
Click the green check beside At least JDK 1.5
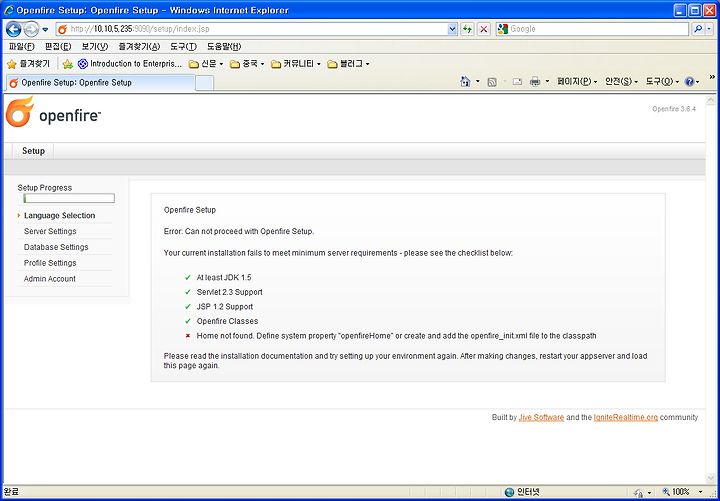click(x=187, y=278)
